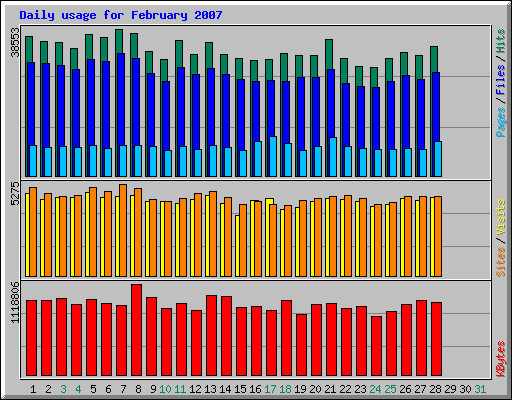Click the Files legend label
This screenshot has width=512, height=400.
500,79
